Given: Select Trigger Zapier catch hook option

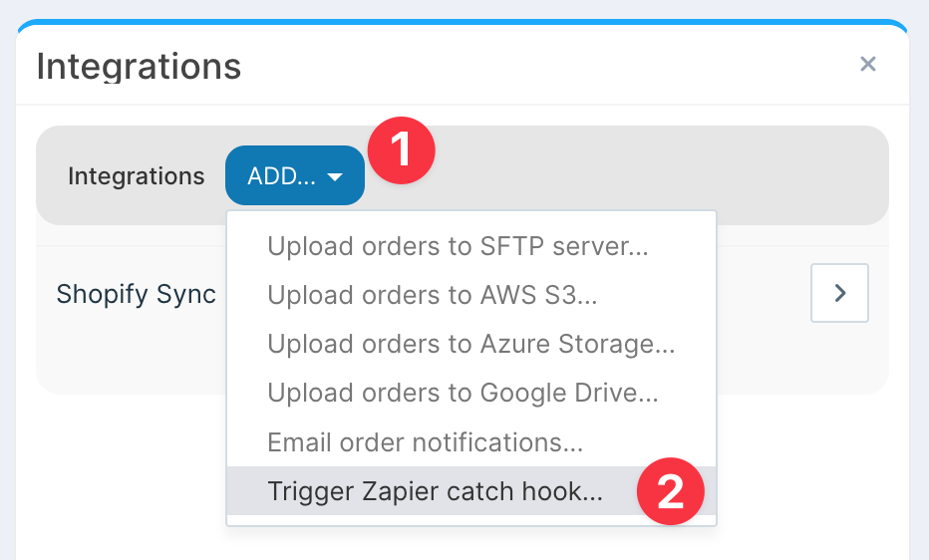Looking at the screenshot, I should [x=435, y=491].
